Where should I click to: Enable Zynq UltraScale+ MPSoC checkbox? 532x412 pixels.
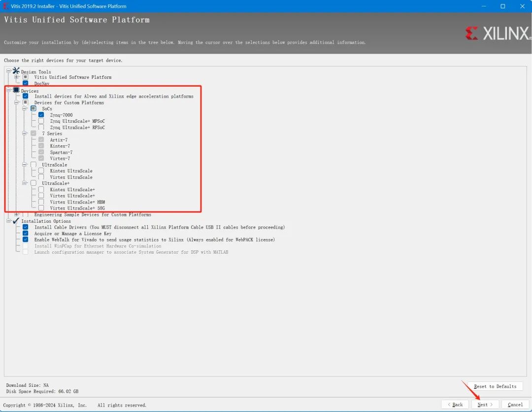[41, 121]
